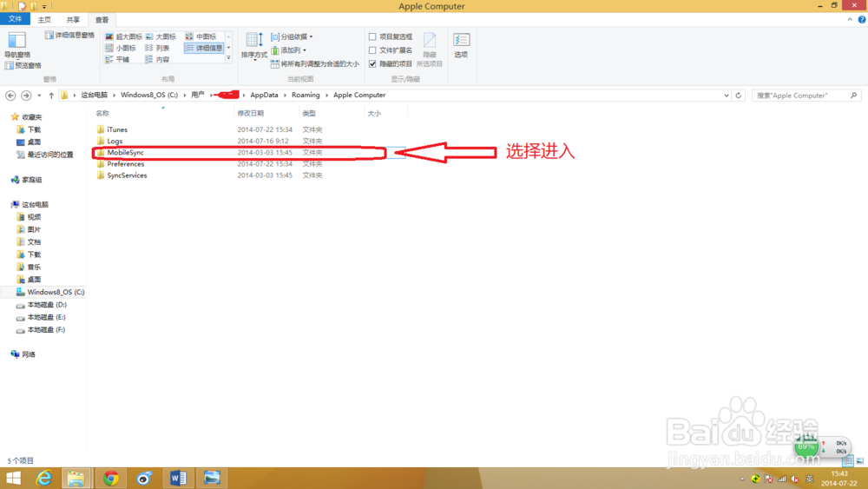
Task: Refresh the Apple Computer folder
Action: coord(738,96)
